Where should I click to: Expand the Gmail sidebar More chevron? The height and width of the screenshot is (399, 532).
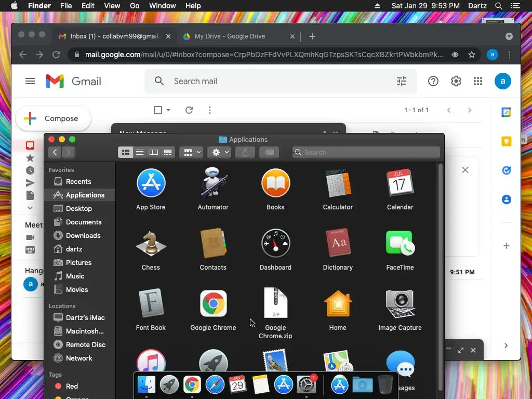30,208
